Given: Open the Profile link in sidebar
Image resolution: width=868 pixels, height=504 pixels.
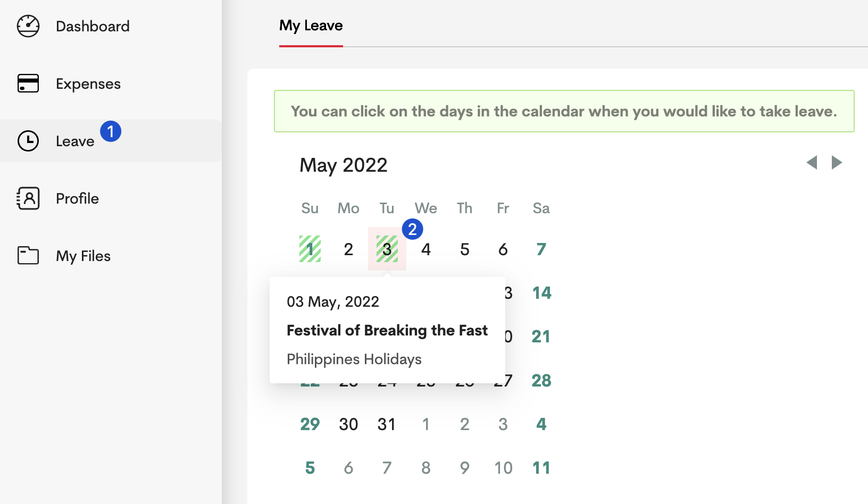Looking at the screenshot, I should tap(77, 198).
